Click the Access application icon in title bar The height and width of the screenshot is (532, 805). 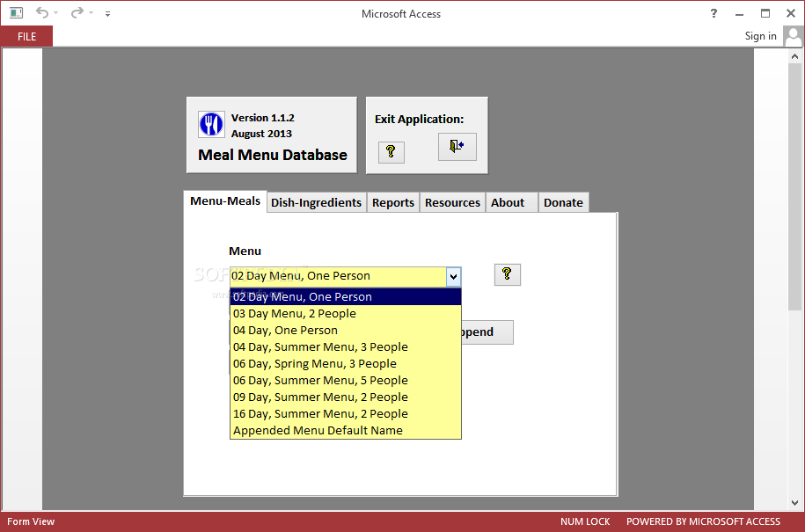point(16,13)
